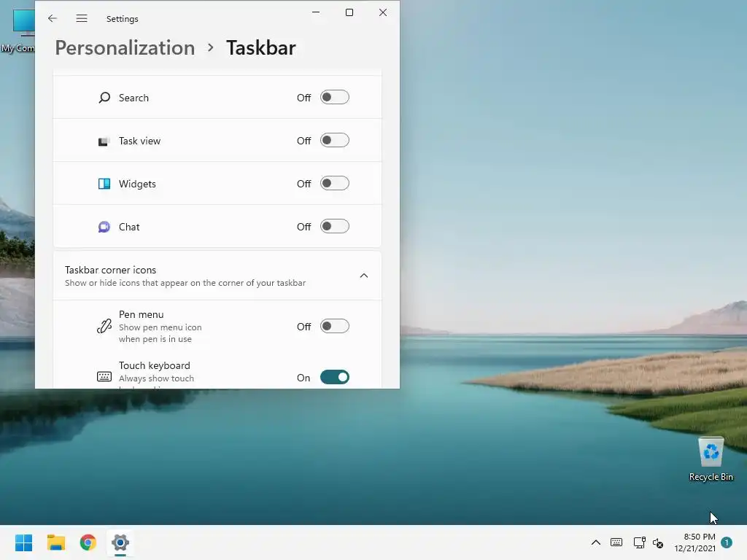Open touch keyboard from system tray

pyautogui.click(x=616, y=542)
